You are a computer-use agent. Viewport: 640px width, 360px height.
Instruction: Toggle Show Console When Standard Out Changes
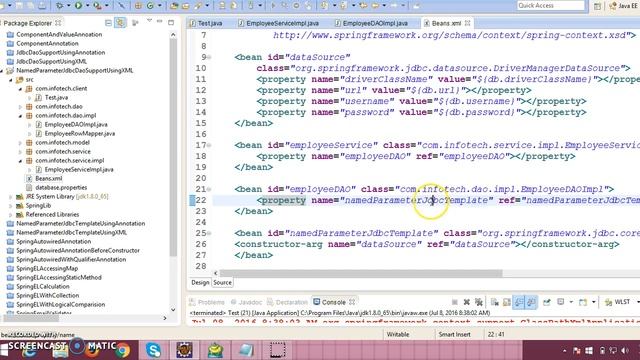(519, 302)
